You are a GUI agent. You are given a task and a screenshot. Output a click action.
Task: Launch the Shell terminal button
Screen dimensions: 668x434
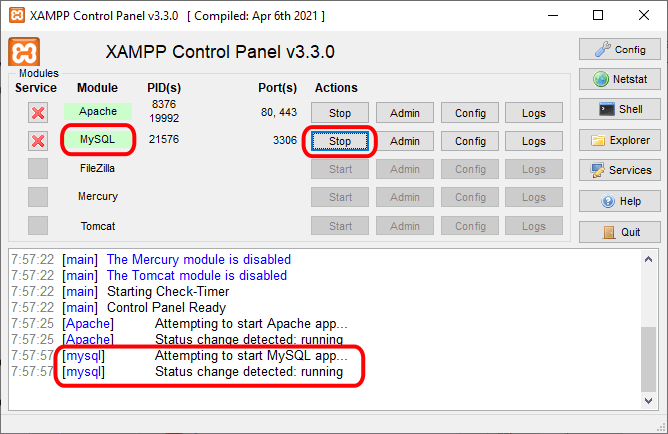[619, 109]
